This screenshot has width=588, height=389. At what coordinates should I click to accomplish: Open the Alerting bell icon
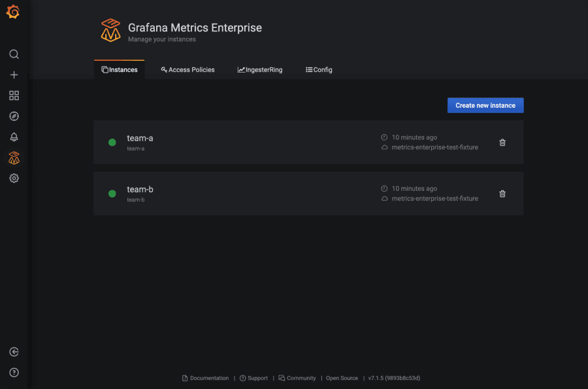click(x=14, y=137)
